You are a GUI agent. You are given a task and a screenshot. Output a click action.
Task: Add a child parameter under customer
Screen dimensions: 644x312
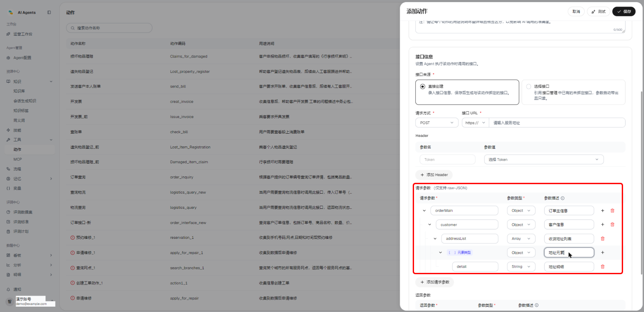point(603,224)
